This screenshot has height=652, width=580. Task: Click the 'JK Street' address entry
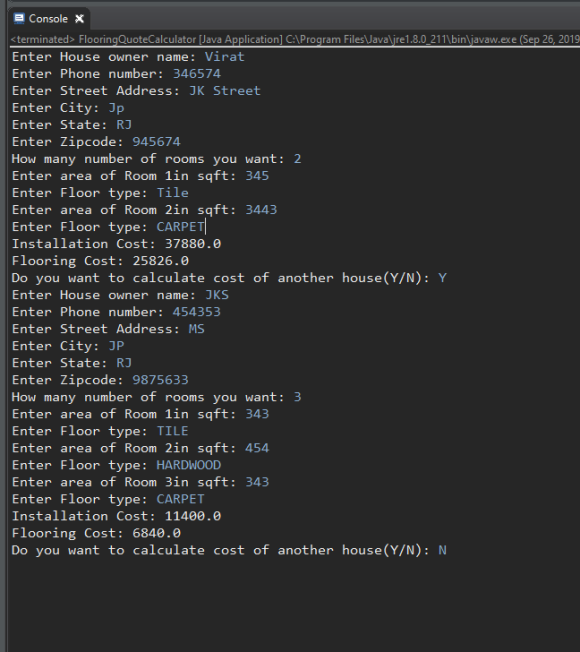tap(225, 91)
